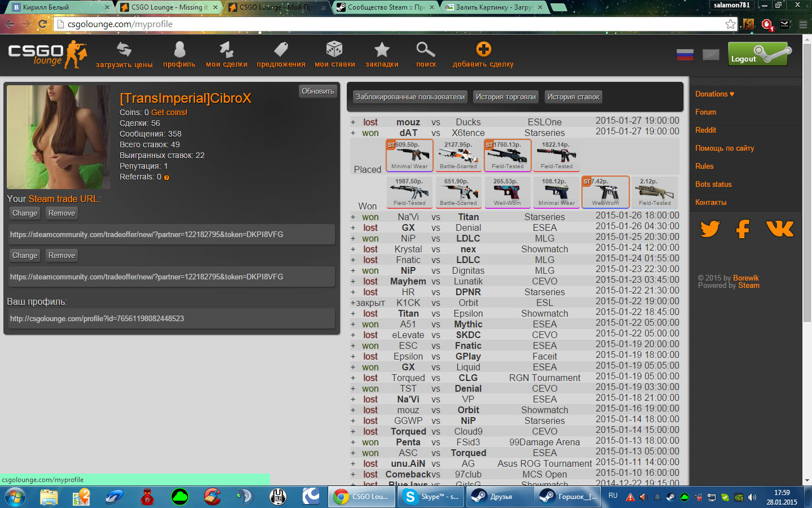Open the Друзья Steam taskbar window
The height and width of the screenshot is (508, 812).
coord(500,497)
